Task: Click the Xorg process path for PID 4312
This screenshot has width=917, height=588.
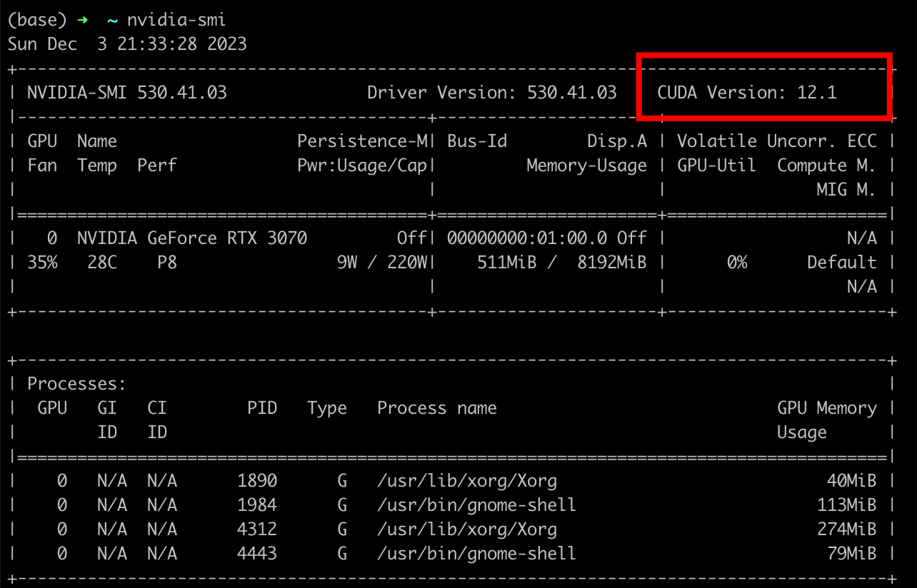Action: (x=466, y=529)
